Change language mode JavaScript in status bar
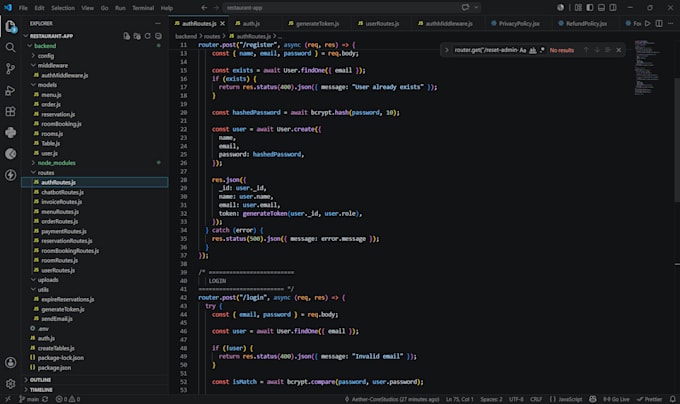680x404 pixels. coord(570,399)
